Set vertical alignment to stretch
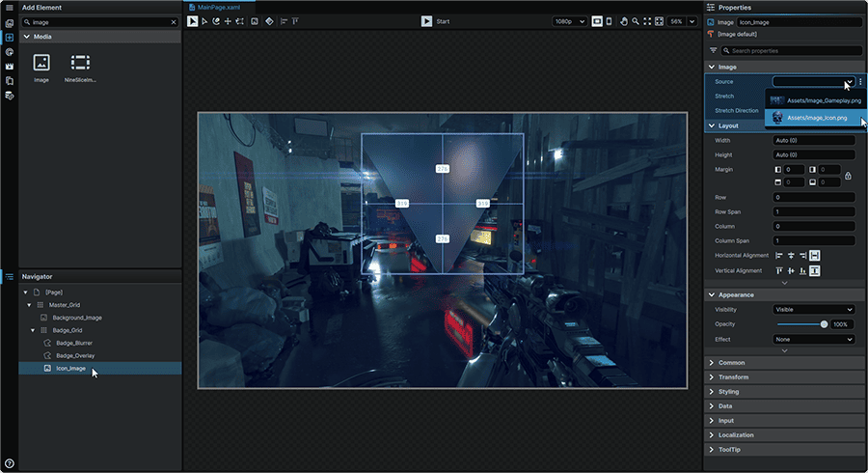The image size is (868, 473). click(x=814, y=271)
